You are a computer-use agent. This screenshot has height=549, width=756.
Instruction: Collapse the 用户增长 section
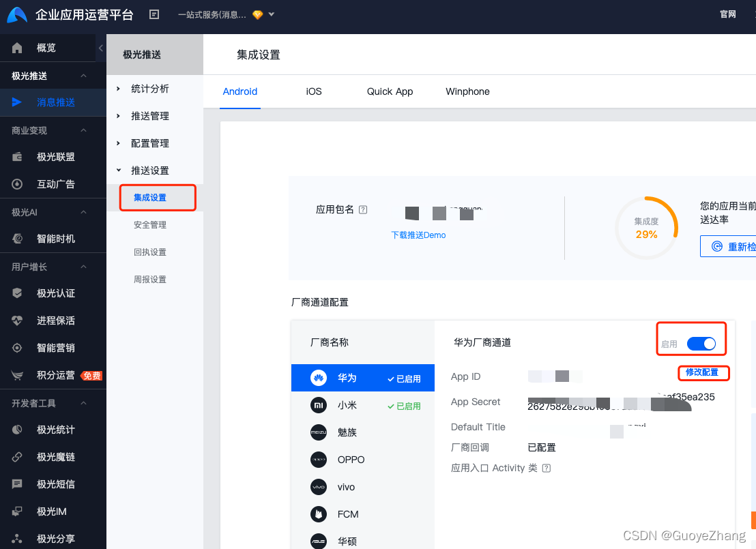(x=83, y=267)
